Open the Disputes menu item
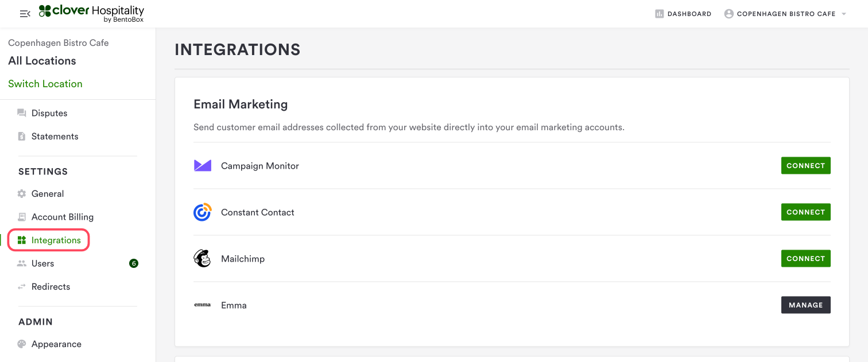Screen dimensions: 868x362 point(49,113)
